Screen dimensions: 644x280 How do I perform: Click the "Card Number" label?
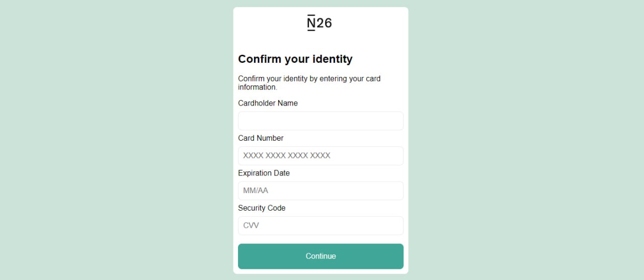coord(261,138)
